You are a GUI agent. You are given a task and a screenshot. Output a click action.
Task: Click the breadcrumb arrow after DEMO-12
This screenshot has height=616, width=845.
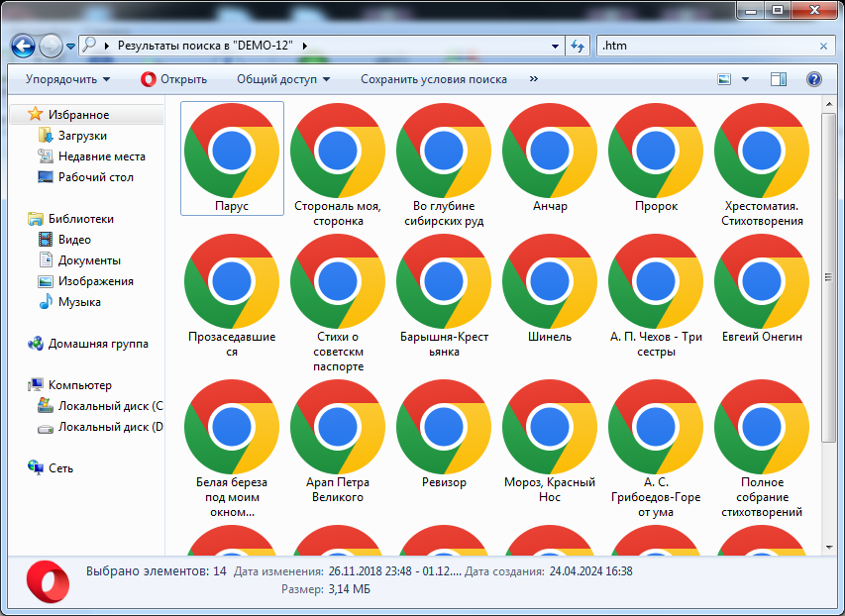coord(304,47)
